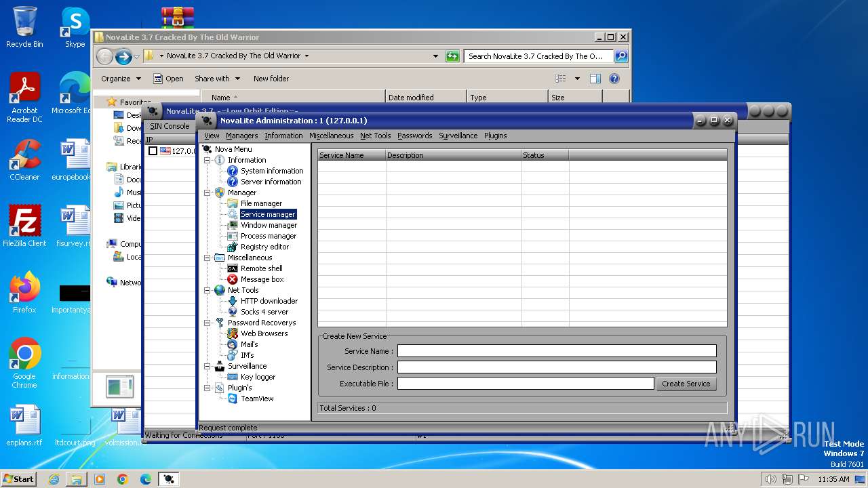868x488 pixels.
Task: Open the Recycle Bin desktop icon
Action: tap(24, 27)
